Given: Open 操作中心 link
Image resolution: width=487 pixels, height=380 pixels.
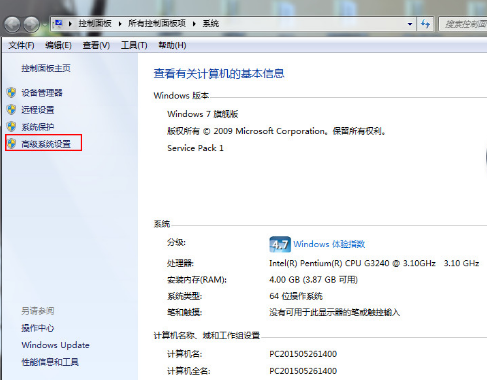Looking at the screenshot, I should pyautogui.click(x=38, y=328).
